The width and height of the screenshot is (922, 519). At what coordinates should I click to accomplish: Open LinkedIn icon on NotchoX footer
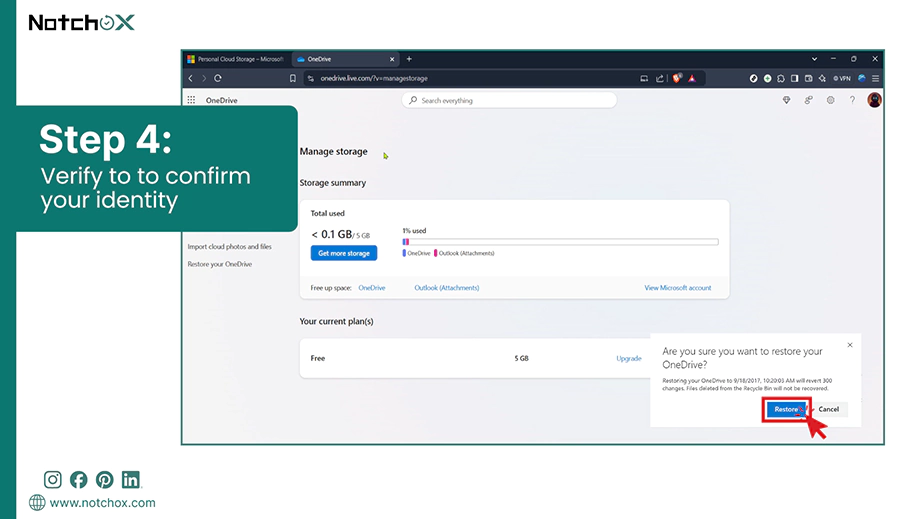[131, 480]
